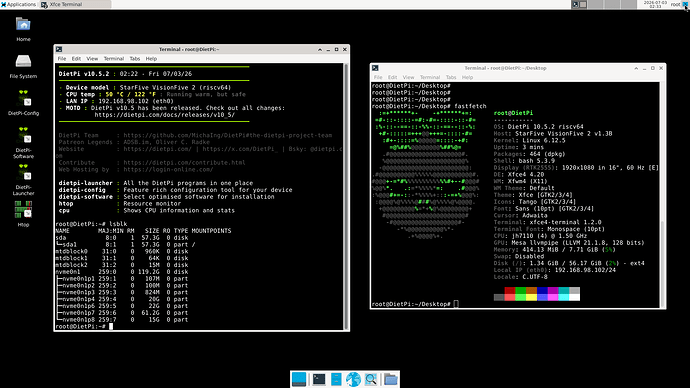Click the dietpi.com/contribute.html URL
690x388 pixels.
point(184,163)
